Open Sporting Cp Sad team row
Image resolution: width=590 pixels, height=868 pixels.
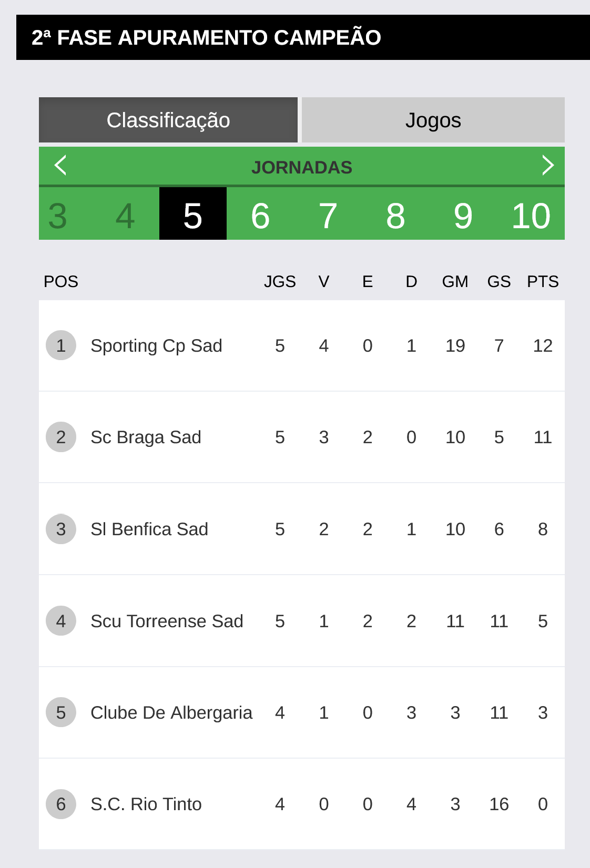click(156, 346)
